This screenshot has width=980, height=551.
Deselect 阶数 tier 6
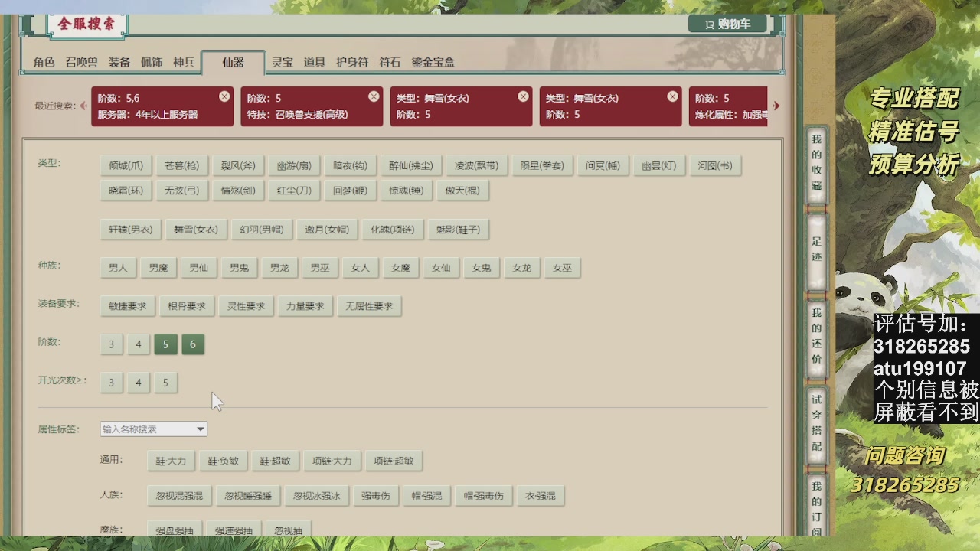coord(192,344)
